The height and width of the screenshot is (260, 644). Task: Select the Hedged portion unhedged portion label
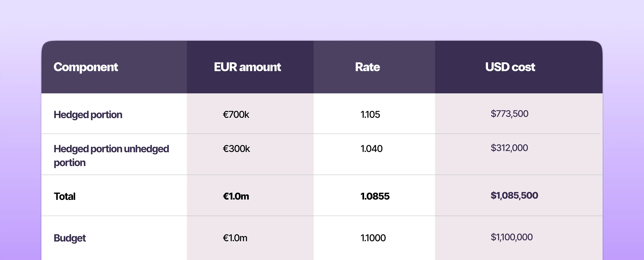pyautogui.click(x=111, y=155)
